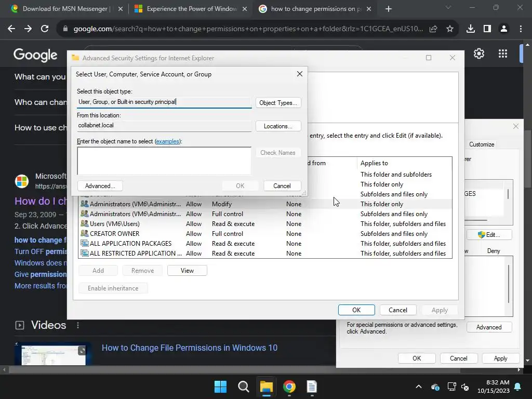Open How to Change File Permissions video link
Screen dimensions: 532x399
(190, 348)
